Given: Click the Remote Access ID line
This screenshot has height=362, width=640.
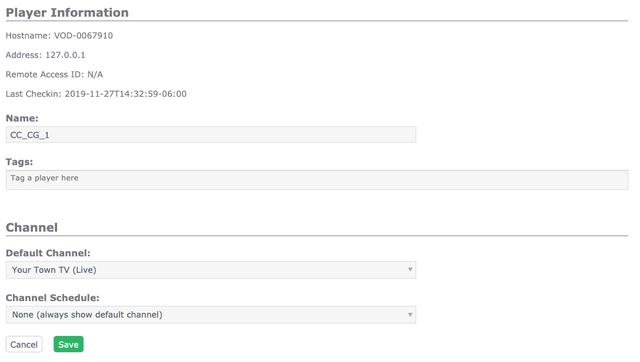Looking at the screenshot, I should point(54,74).
